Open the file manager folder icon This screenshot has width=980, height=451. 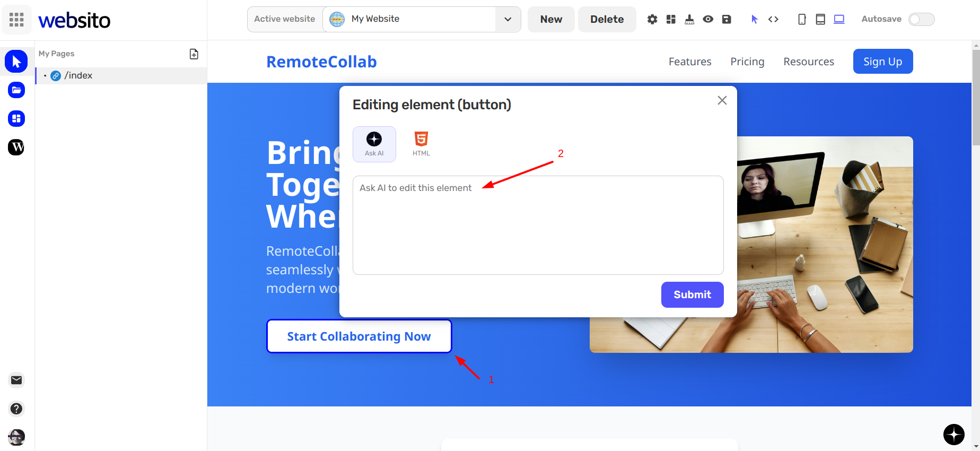(x=16, y=90)
